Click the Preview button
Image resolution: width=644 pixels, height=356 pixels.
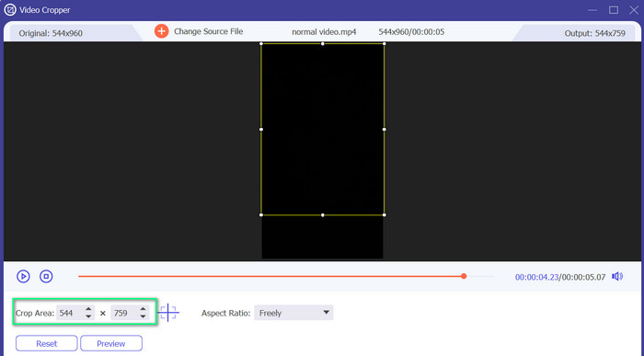pos(111,344)
